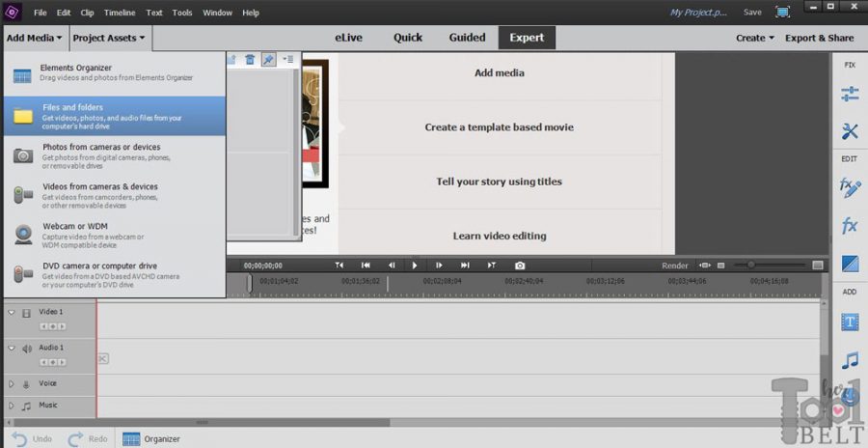Choose Elements Organizer from Add Media list
The height and width of the screenshot is (448, 868).
115,73
